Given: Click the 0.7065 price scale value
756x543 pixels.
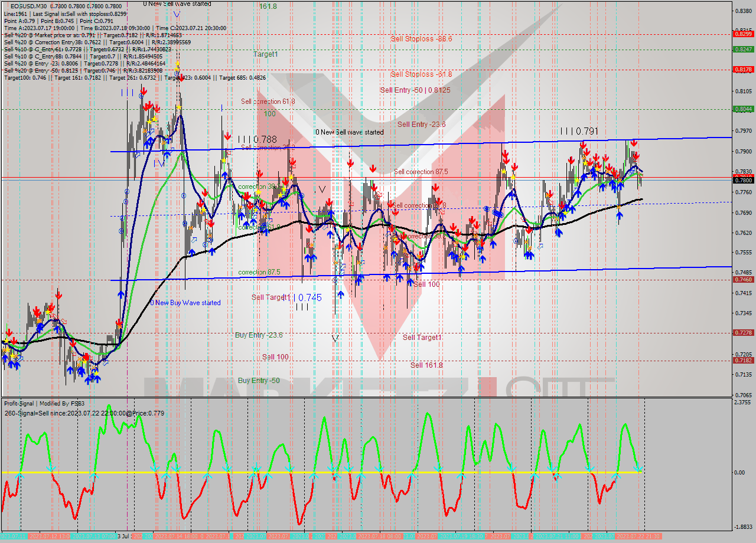Looking at the screenshot, I should (744, 394).
